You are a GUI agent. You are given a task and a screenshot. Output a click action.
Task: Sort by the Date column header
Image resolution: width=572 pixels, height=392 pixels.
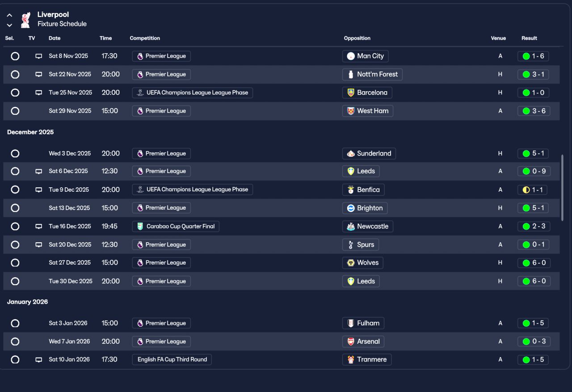[55, 38]
